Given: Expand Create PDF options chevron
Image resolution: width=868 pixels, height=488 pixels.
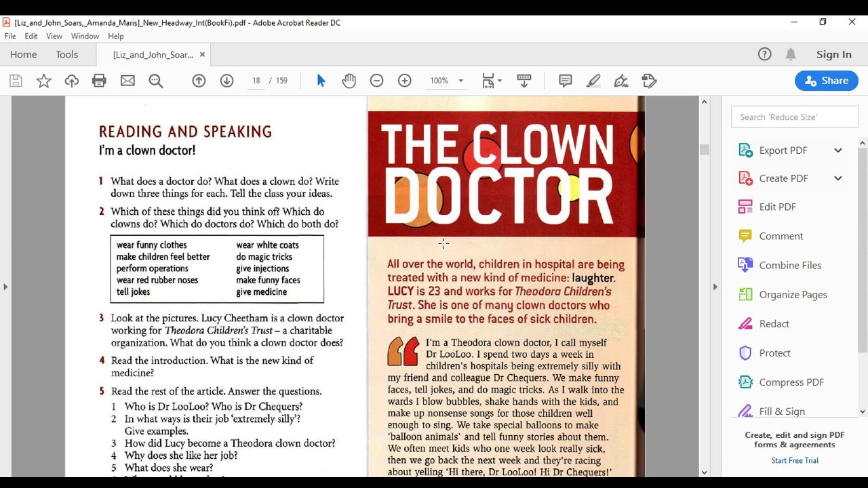Looking at the screenshot, I should [x=838, y=178].
